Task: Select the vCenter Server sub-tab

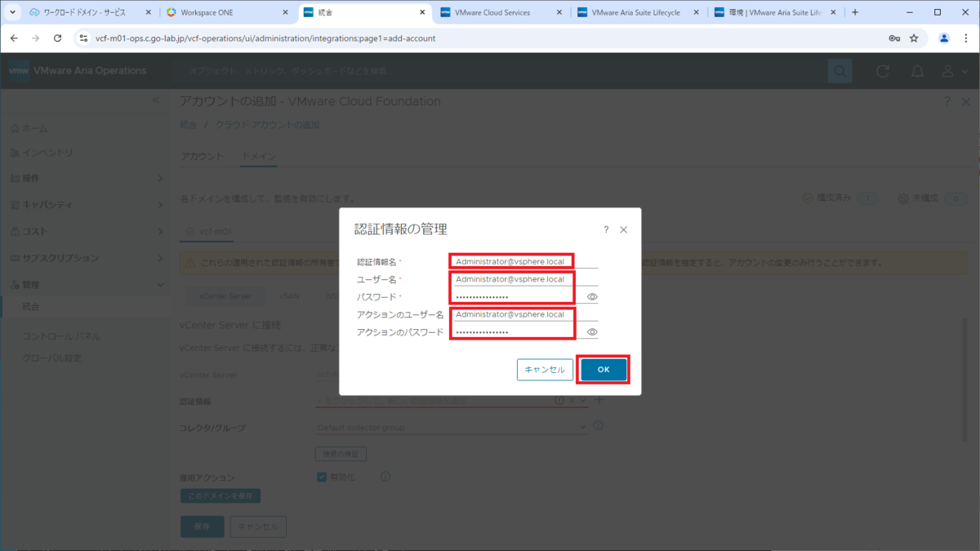Action: tap(225, 296)
